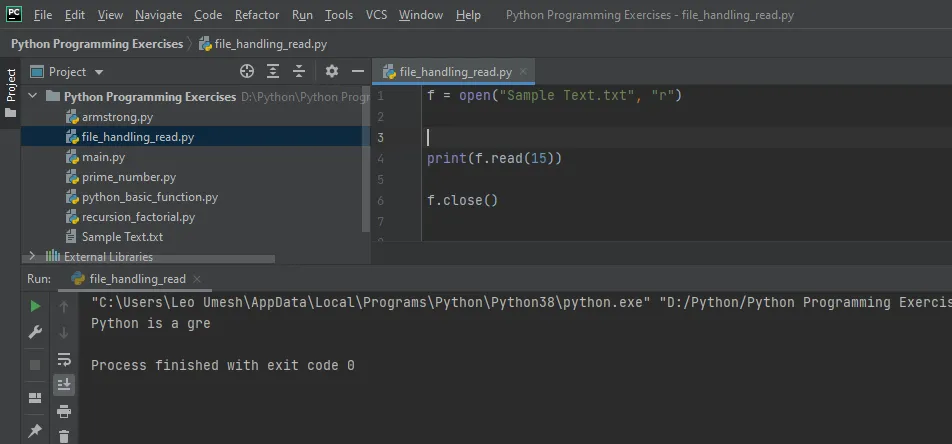This screenshot has width=952, height=444.
Task: Click the file_handling_read.py breadcrumb
Action: (x=264, y=44)
